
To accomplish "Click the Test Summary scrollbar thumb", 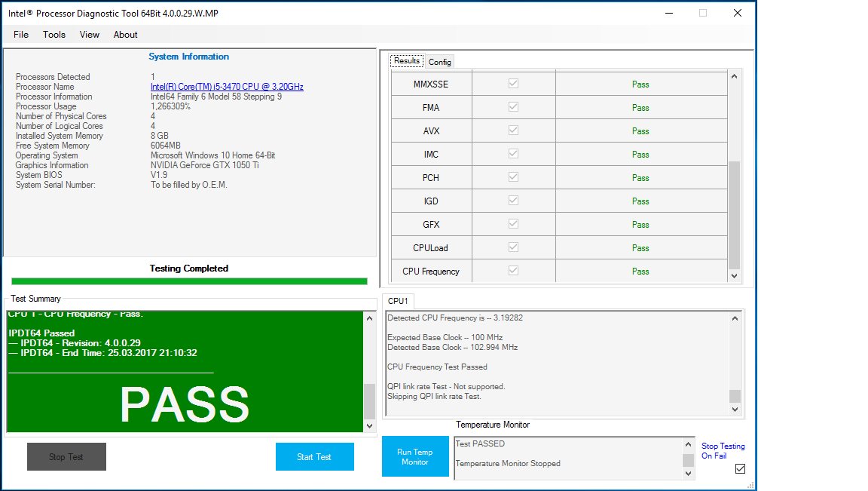I will pyautogui.click(x=369, y=402).
